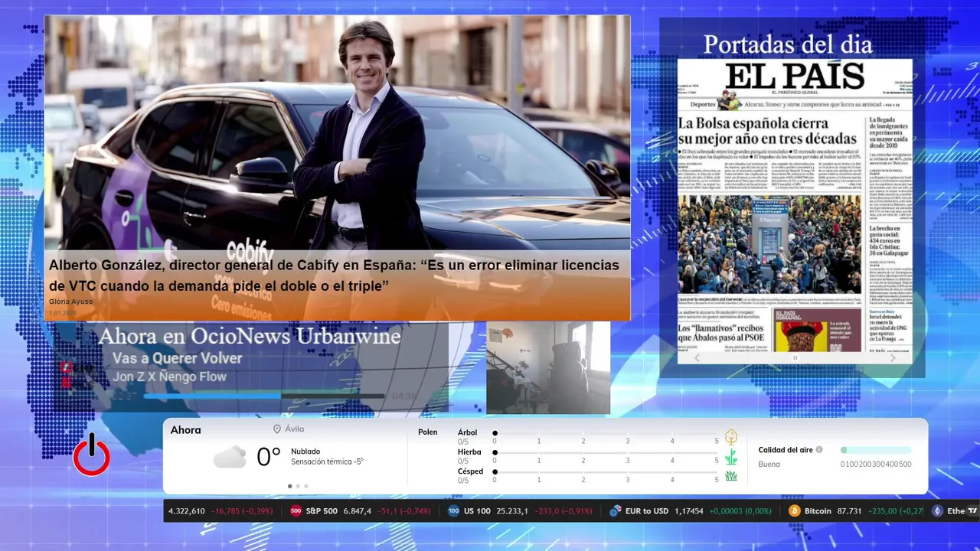Click the 4.322,610 ticker value
980x551 pixels.
187,511
